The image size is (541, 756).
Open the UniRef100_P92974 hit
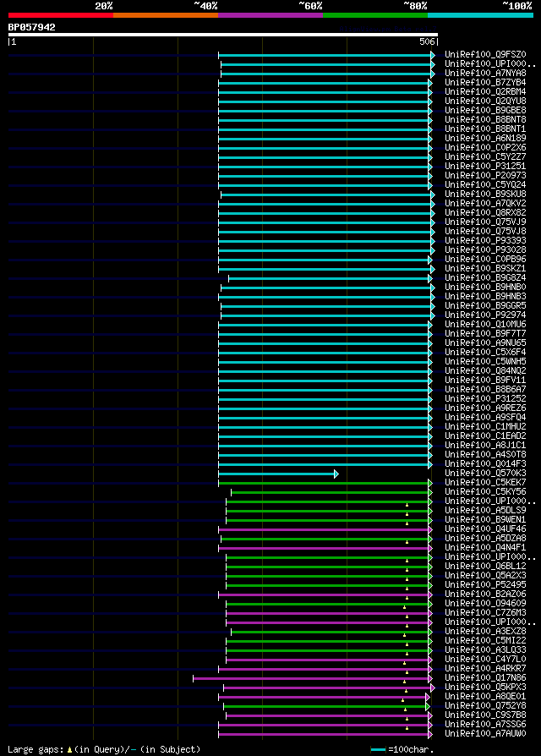click(485, 315)
